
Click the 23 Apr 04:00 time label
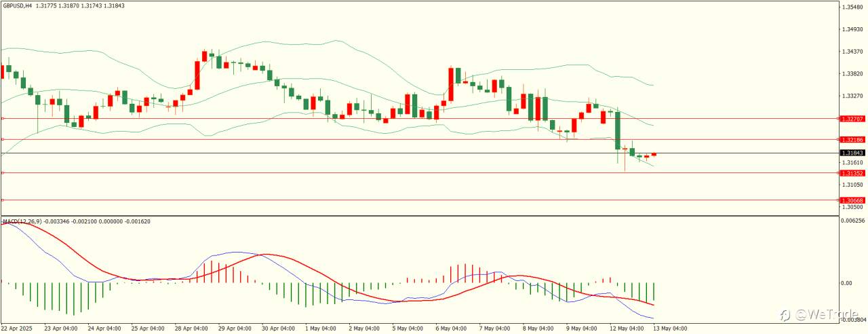60,328
